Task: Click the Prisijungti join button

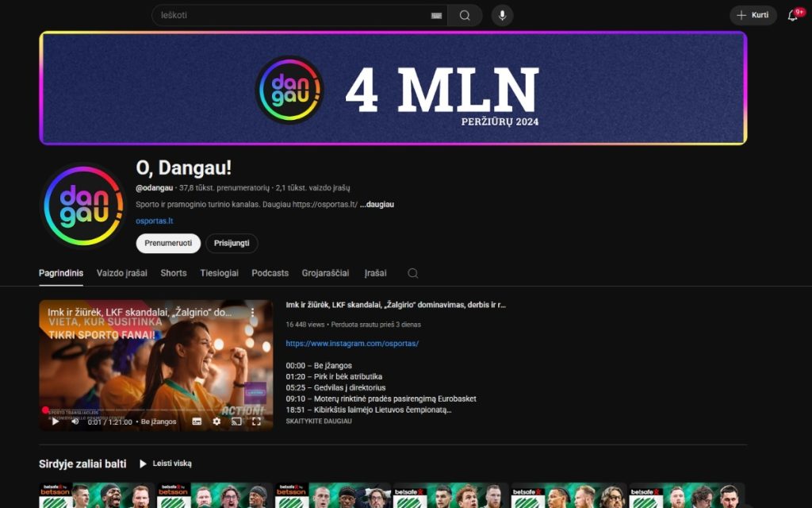Action: (232, 243)
